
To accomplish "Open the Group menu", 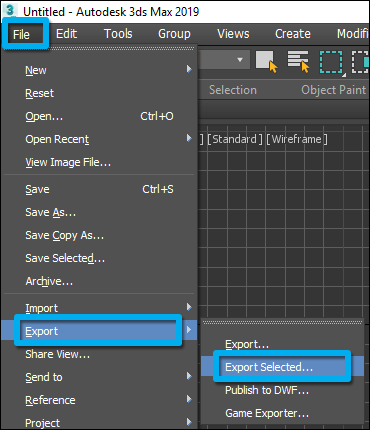I will point(174,34).
